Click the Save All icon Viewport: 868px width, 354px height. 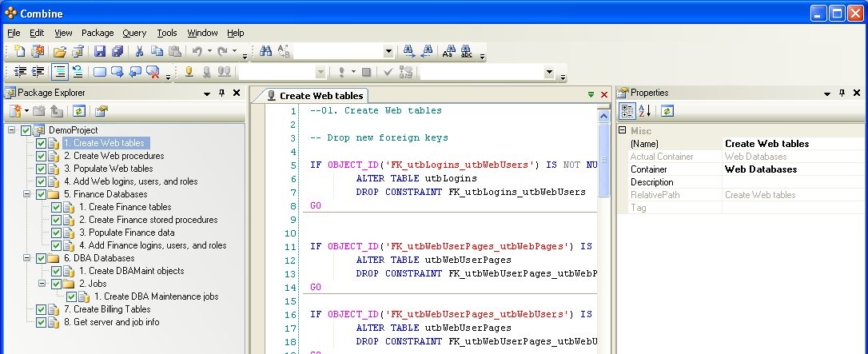tap(117, 51)
